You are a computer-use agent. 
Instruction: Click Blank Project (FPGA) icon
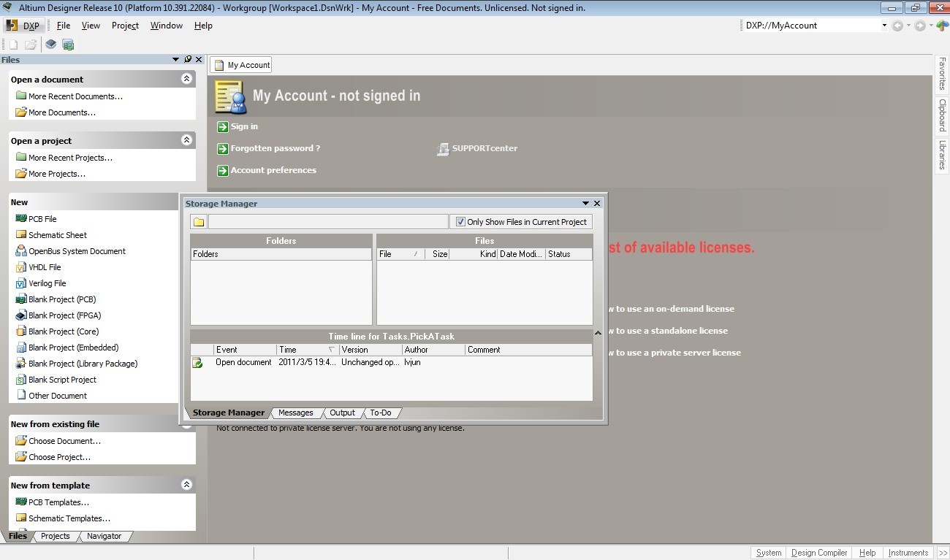coord(21,315)
